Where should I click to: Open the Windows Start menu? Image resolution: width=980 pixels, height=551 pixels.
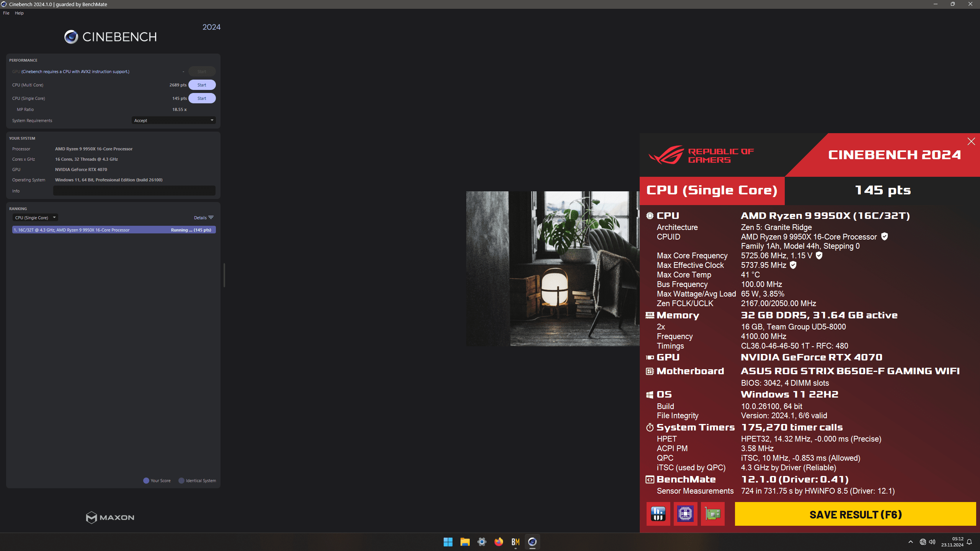448,542
